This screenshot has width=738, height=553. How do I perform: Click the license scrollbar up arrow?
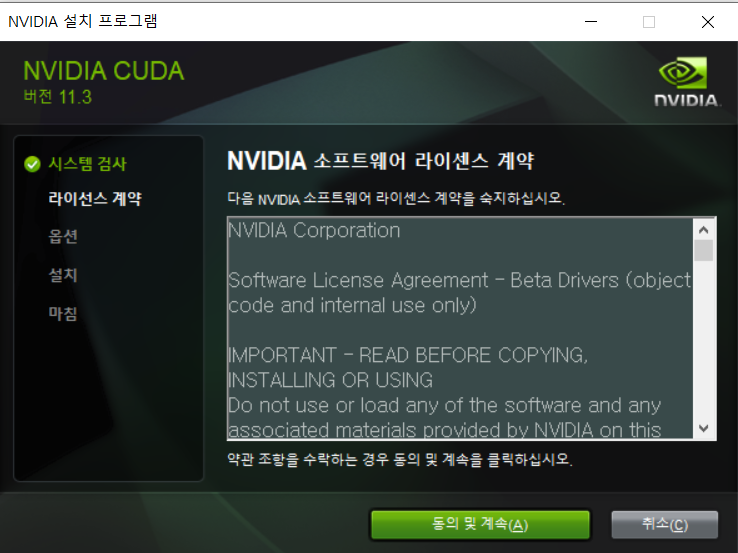[x=704, y=230]
